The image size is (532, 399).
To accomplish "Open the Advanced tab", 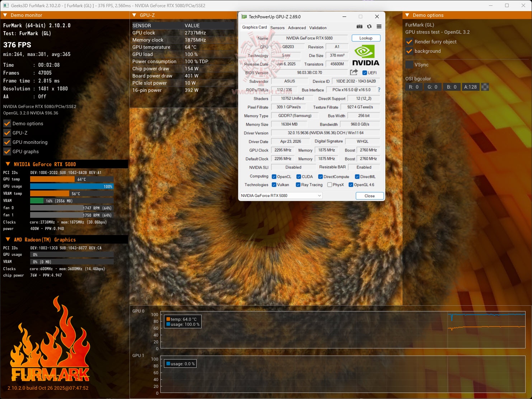I will click(297, 28).
